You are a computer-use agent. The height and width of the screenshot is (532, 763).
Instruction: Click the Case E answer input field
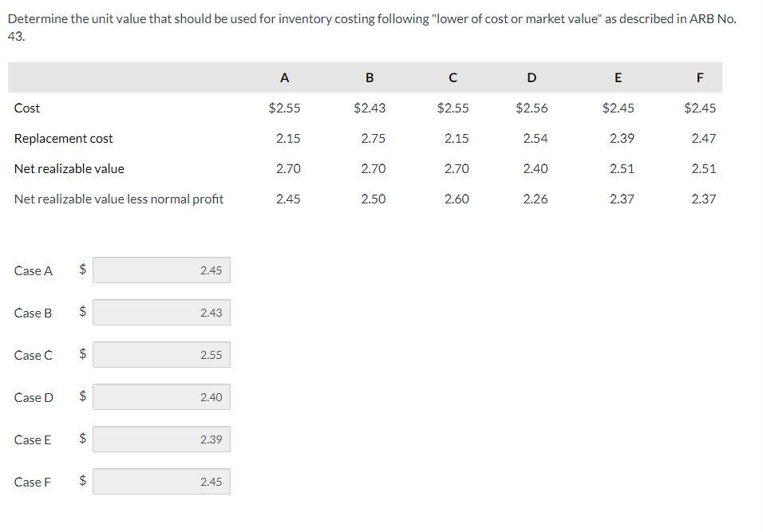point(161,439)
